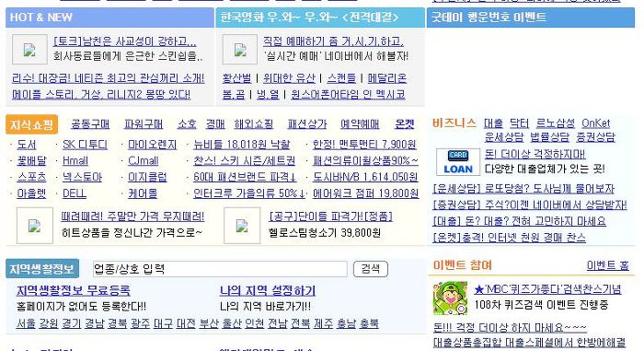Open the 법률상담 business link

pos(549,137)
